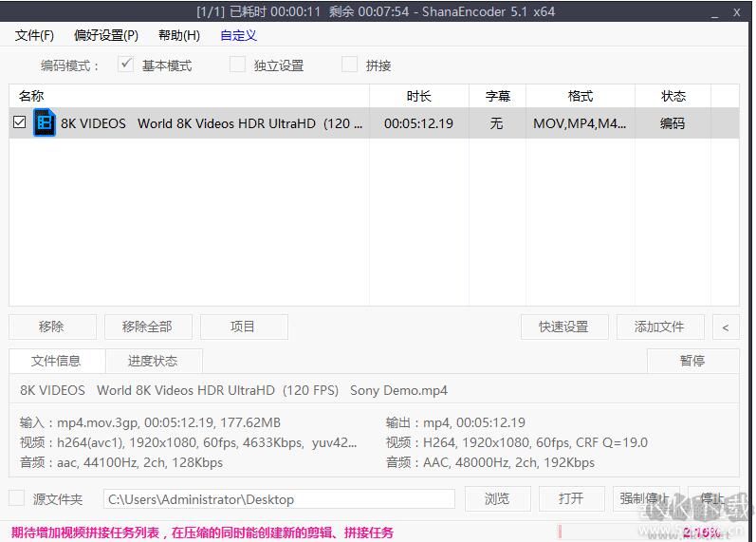Image resolution: width=756 pixels, height=542 pixels.
Task: Toggle the 源文件夹 checkbox
Action: tap(16, 498)
